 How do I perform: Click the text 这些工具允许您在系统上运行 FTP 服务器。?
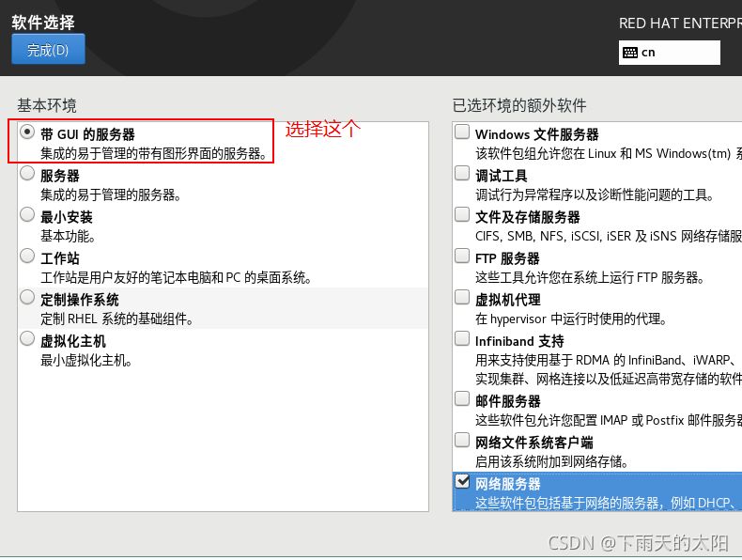pos(590,277)
